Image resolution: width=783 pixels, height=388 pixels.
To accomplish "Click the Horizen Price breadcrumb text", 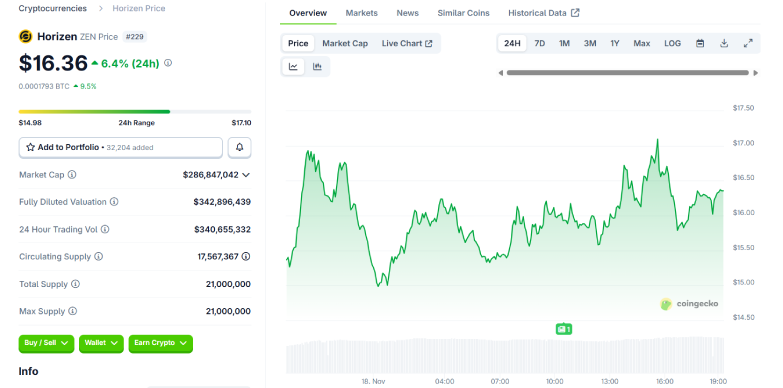I will [139, 8].
